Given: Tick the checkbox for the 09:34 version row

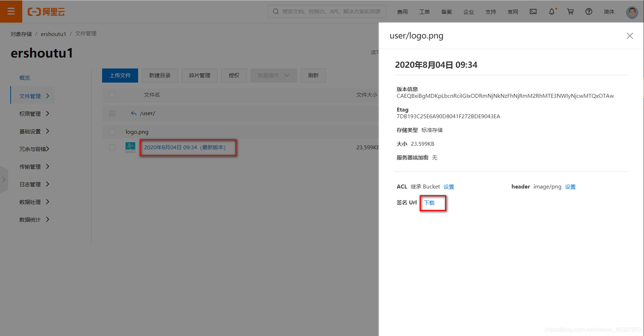Looking at the screenshot, I should pyautogui.click(x=112, y=147).
